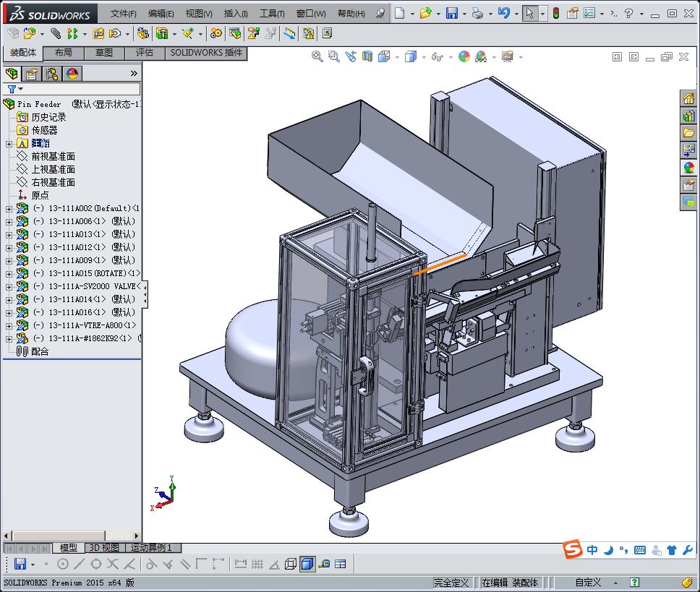Toggle Sogou IME Chinese/English mode
The width and height of the screenshot is (700, 592).
[x=592, y=550]
